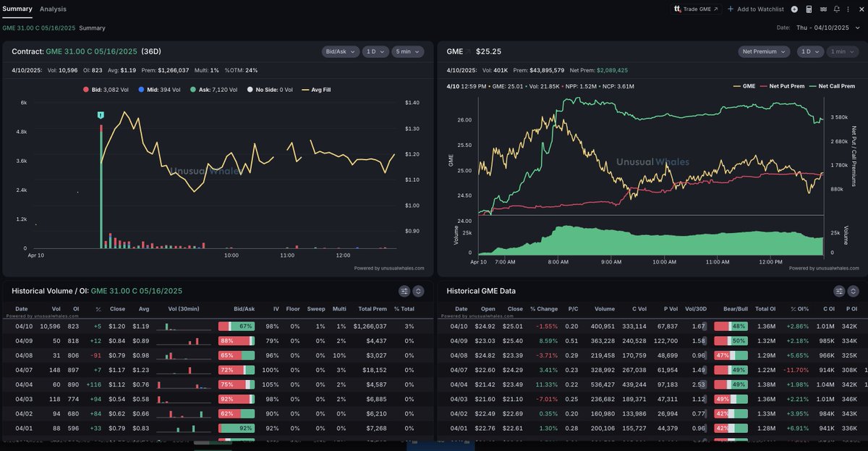This screenshot has height=451, width=868.
Task: Open column settings for Historical GME Data
Action: tap(839, 291)
